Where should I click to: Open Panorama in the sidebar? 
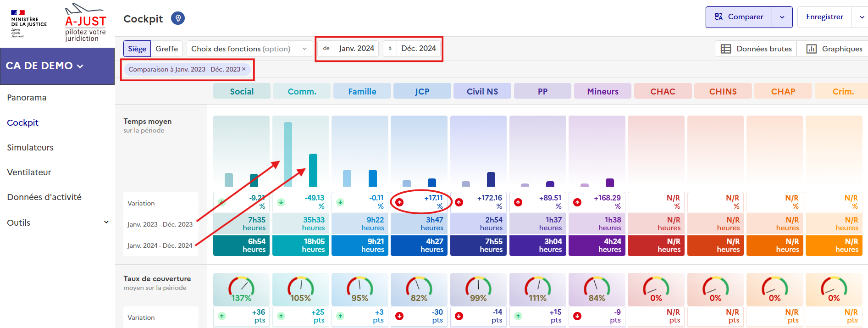pyautogui.click(x=27, y=98)
